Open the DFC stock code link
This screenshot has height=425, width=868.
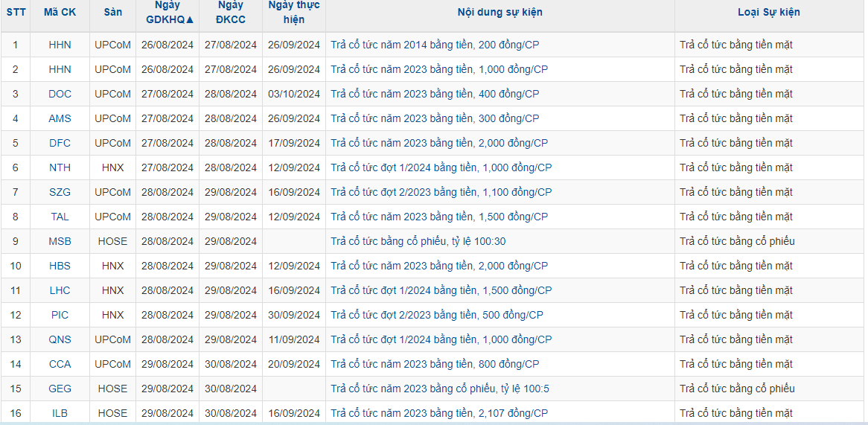click(60, 143)
